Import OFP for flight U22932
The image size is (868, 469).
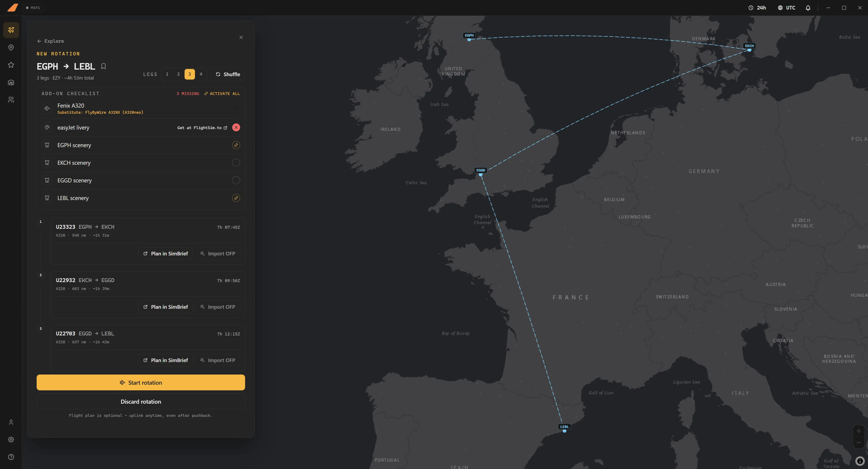pyautogui.click(x=218, y=307)
